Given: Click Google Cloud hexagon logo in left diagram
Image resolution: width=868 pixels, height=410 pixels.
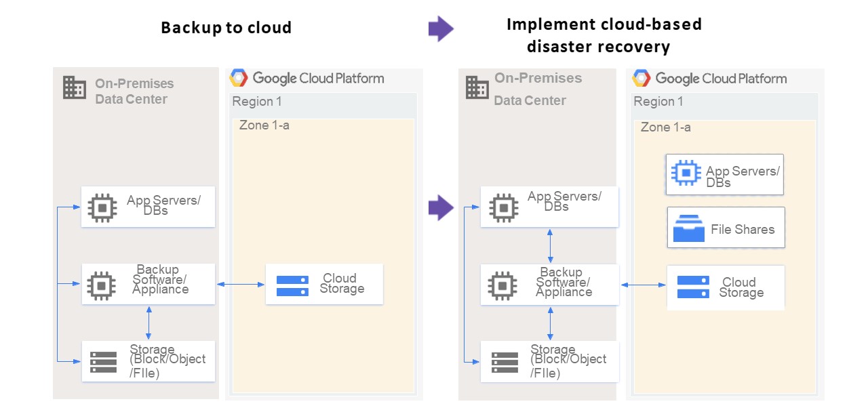Looking at the screenshot, I should click(238, 78).
